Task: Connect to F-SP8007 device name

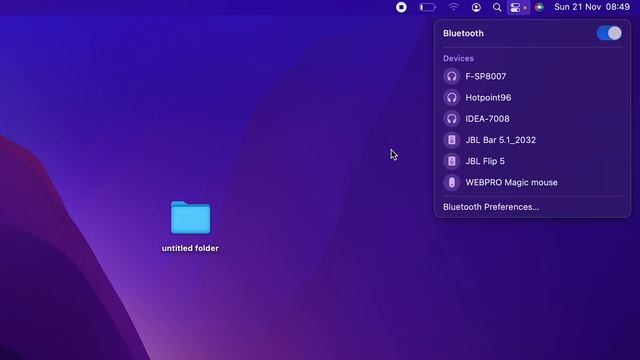Action: pos(486,76)
